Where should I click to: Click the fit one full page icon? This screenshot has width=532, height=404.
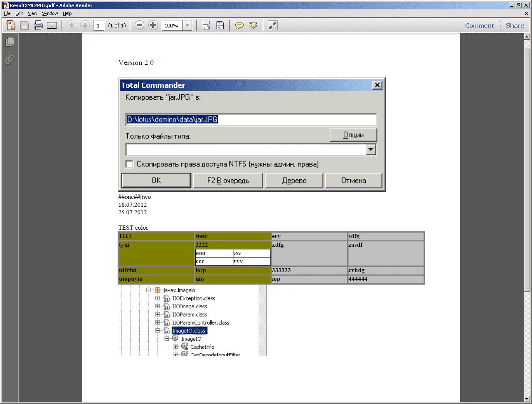[x=220, y=25]
